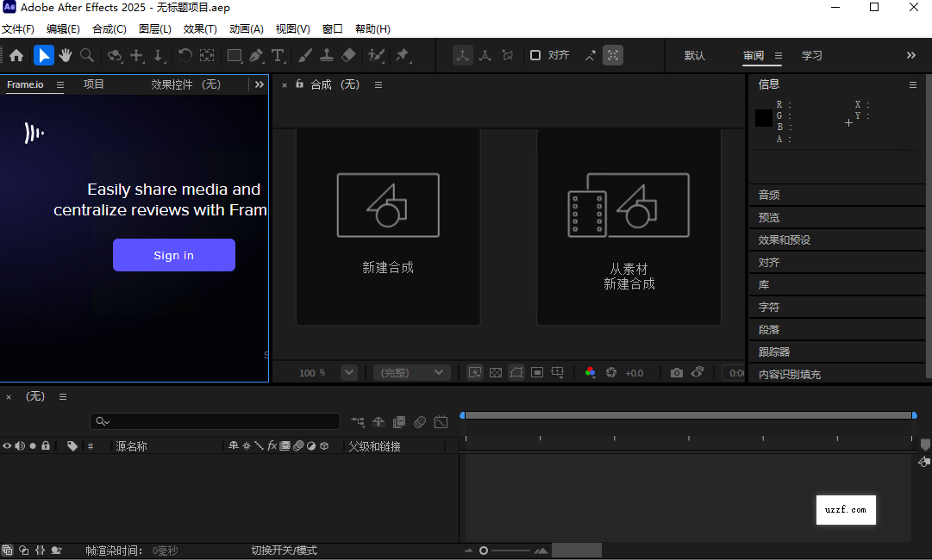Click in the timeline search field
Screen dimensions: 932x560
(x=214, y=421)
